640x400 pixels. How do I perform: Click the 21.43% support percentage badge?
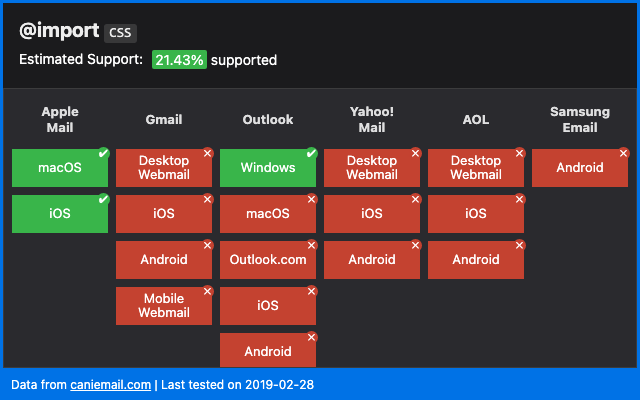pos(179,60)
